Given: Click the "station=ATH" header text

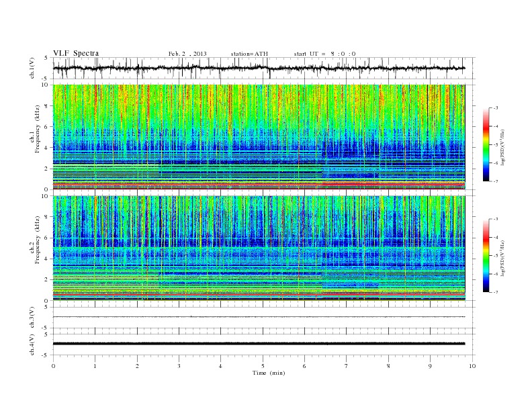Looking at the screenshot, I should (x=249, y=54).
